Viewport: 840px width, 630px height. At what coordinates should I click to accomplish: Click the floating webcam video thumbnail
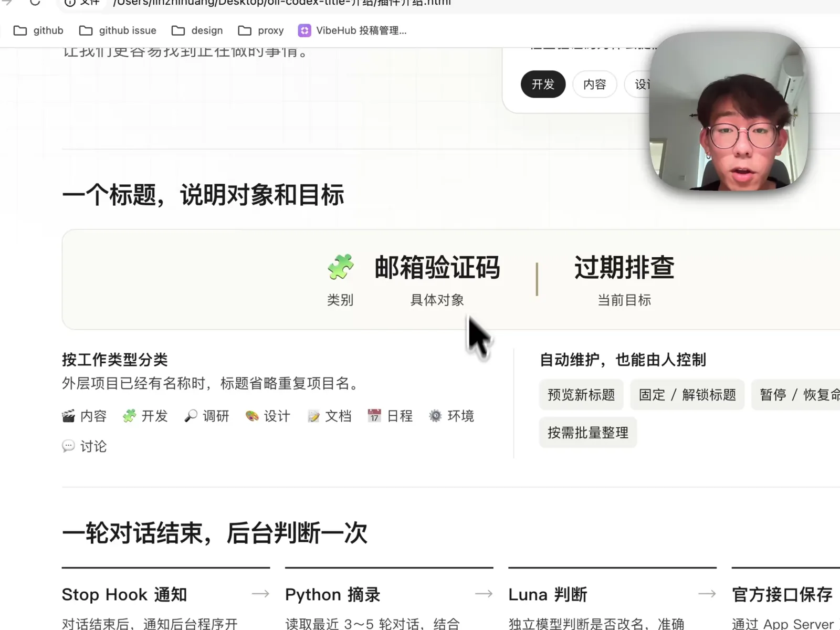[728, 111]
